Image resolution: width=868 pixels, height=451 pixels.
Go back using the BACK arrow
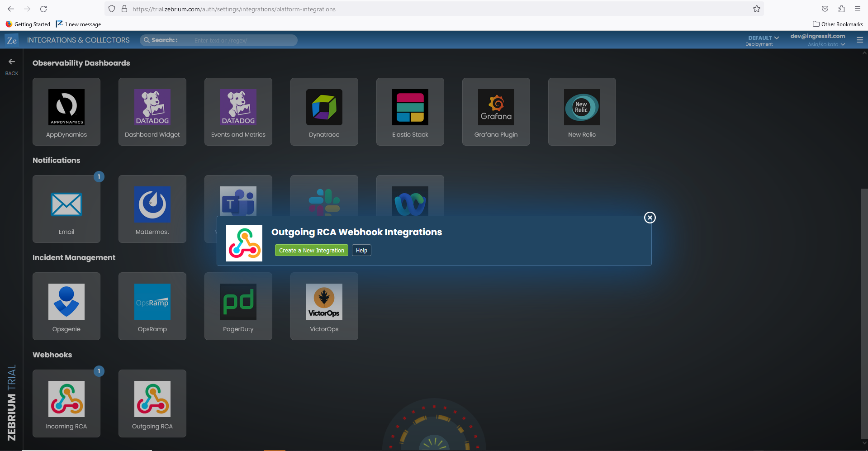coord(12,66)
